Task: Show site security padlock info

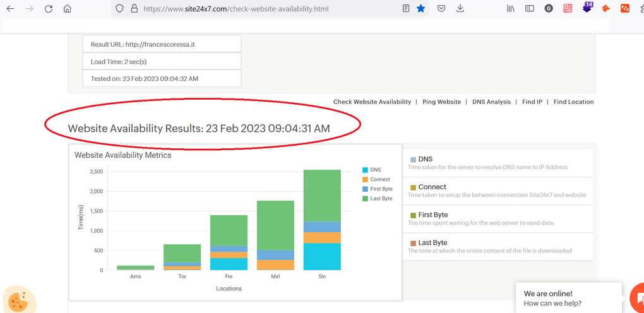Action: point(133,8)
